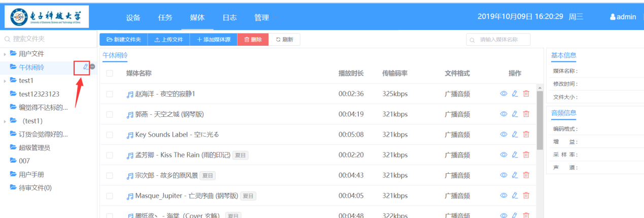Delete Key Sounds Label track via trash icon
Image resolution: width=644 pixels, height=218 pixels.
(526, 134)
